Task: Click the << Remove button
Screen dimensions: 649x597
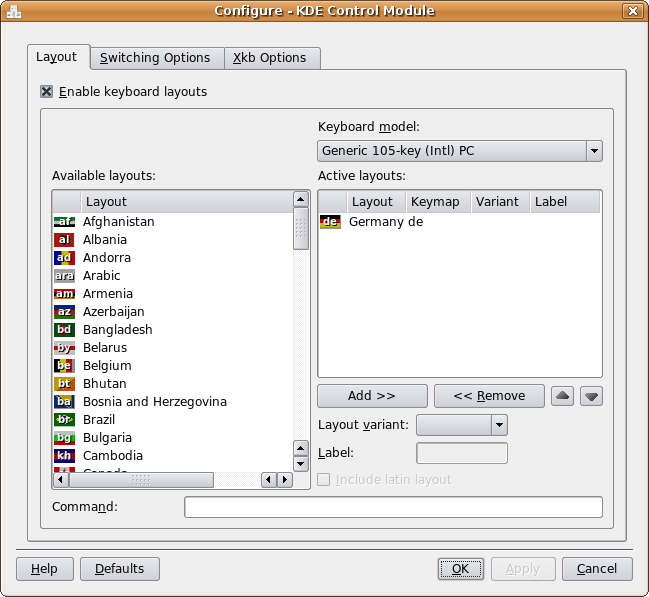Action: pyautogui.click(x=489, y=396)
